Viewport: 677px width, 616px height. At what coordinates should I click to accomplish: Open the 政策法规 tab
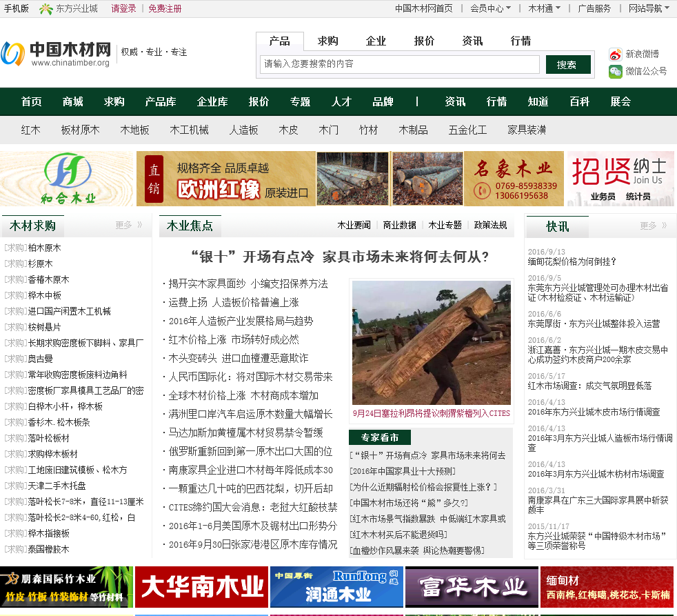(x=490, y=225)
